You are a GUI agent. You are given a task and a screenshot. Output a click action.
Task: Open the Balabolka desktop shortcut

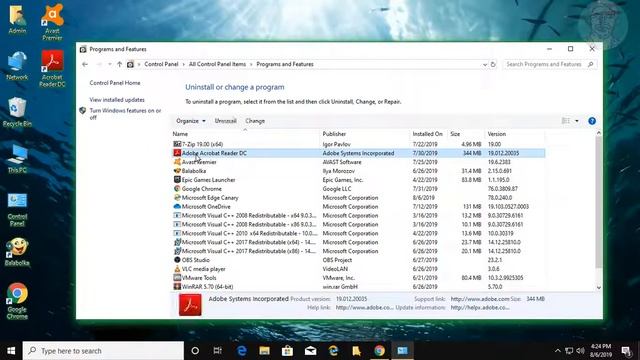coord(17,252)
